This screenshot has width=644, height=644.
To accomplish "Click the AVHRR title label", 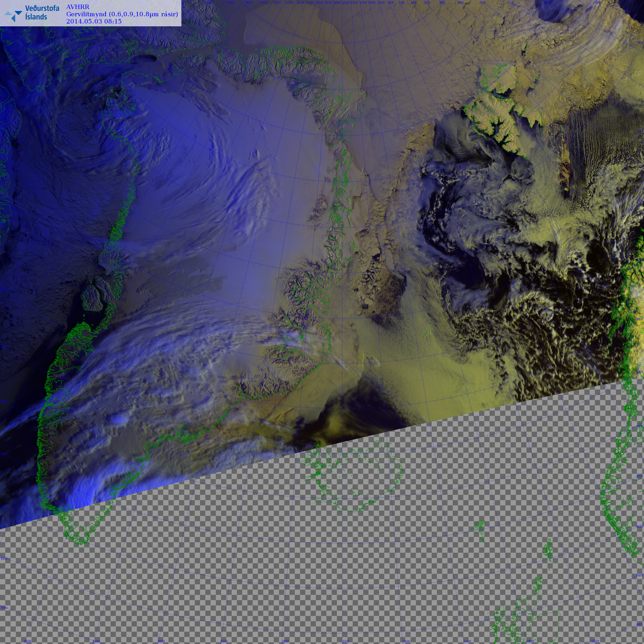I will coord(78,7).
